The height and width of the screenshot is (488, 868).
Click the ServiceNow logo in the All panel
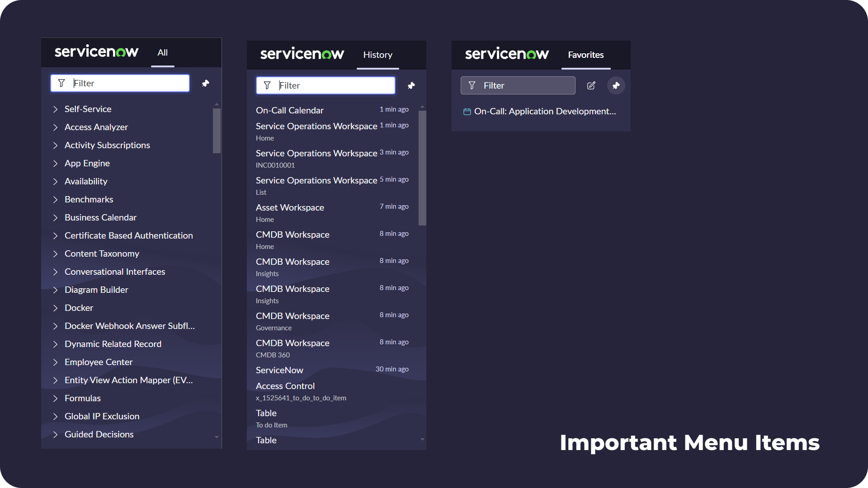[96, 52]
